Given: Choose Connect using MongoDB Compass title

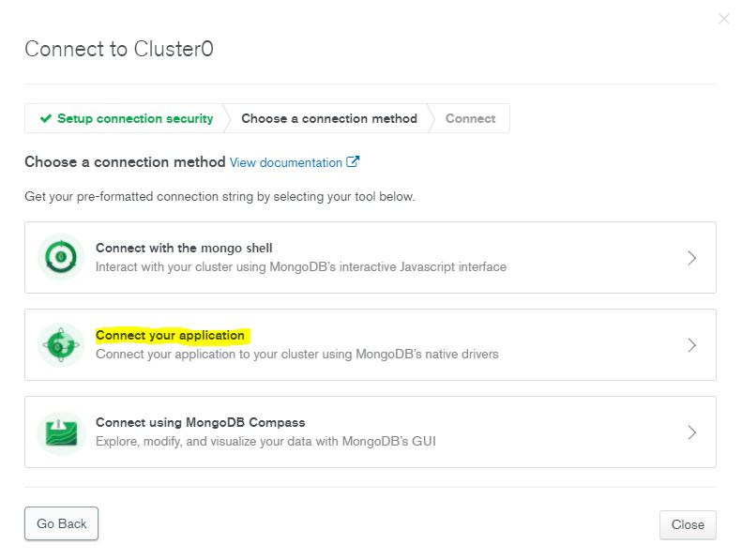Looking at the screenshot, I should click(200, 422).
